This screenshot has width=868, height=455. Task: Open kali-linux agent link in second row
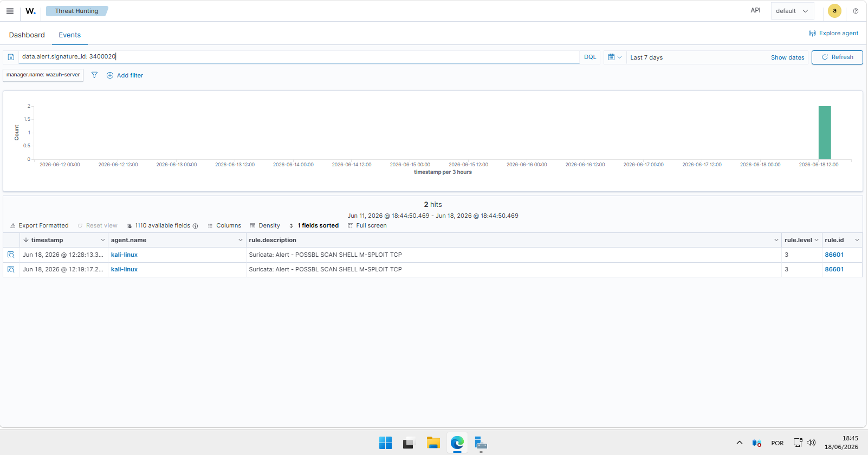click(x=124, y=269)
